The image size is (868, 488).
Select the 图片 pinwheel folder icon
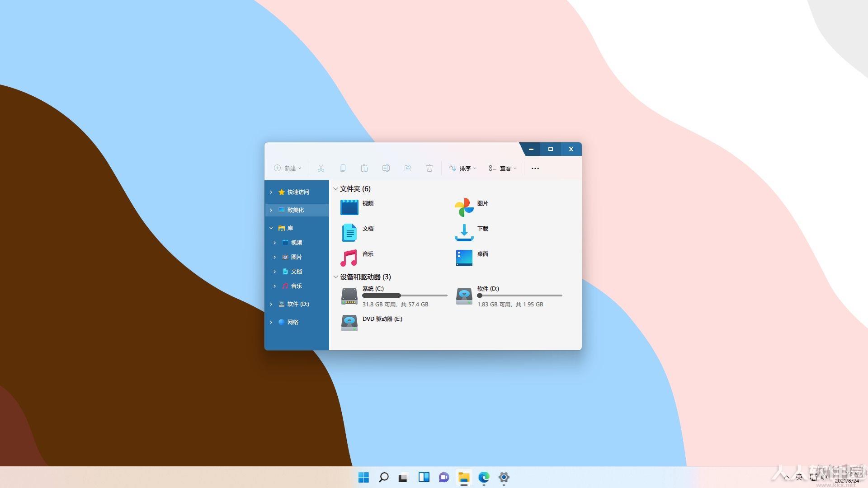464,207
